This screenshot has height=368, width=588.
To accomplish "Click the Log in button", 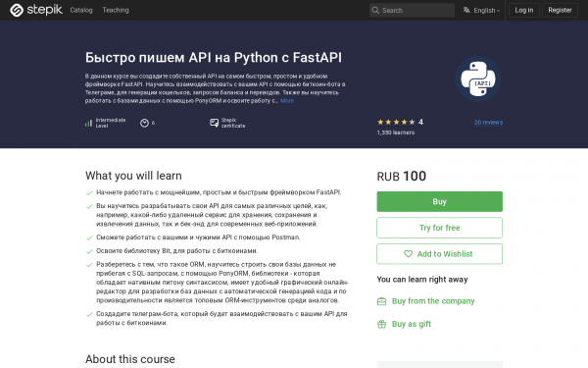I will pos(524,10).
